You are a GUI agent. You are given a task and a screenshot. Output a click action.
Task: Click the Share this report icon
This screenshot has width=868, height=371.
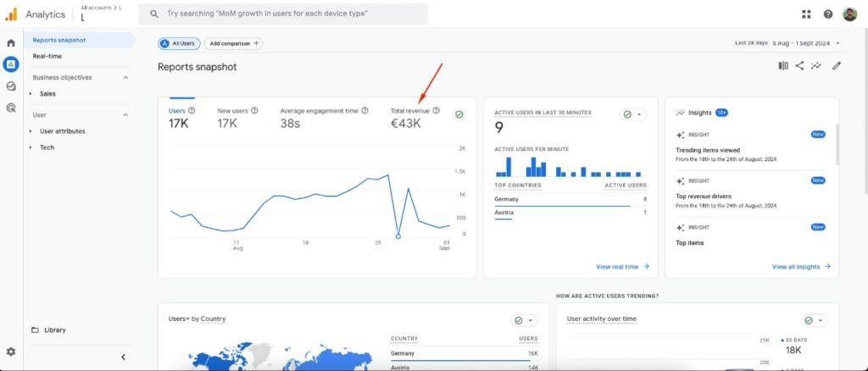click(799, 66)
